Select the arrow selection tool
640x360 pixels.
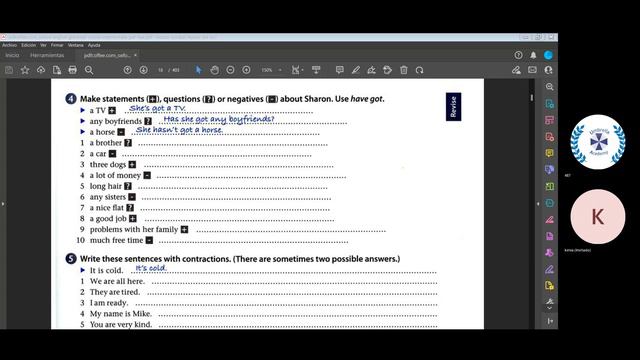199,70
